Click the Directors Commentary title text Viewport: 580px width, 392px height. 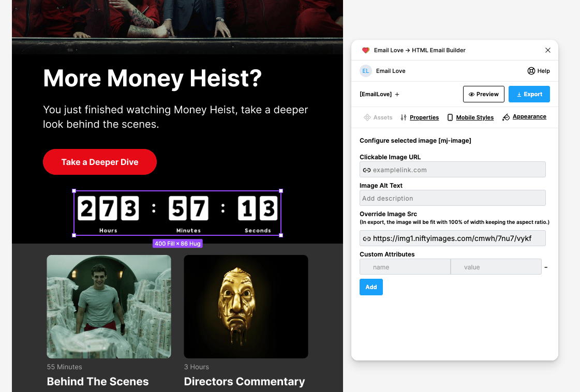click(245, 381)
